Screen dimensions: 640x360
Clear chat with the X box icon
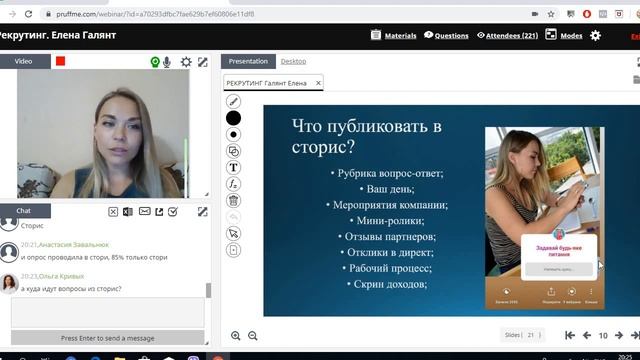coord(113,211)
